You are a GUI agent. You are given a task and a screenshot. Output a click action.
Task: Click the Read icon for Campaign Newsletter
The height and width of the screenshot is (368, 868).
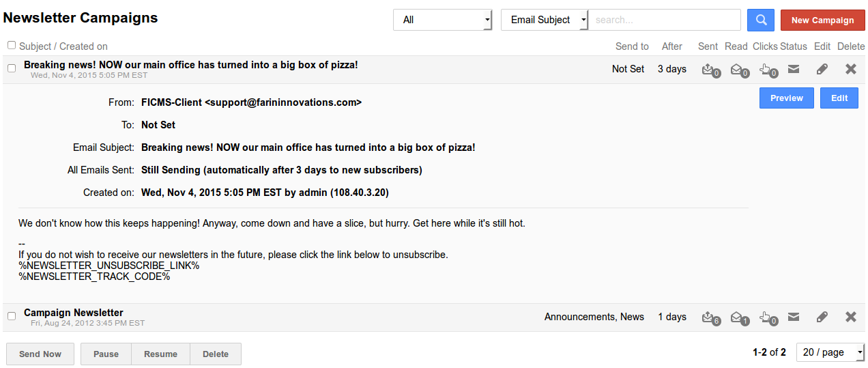point(738,317)
